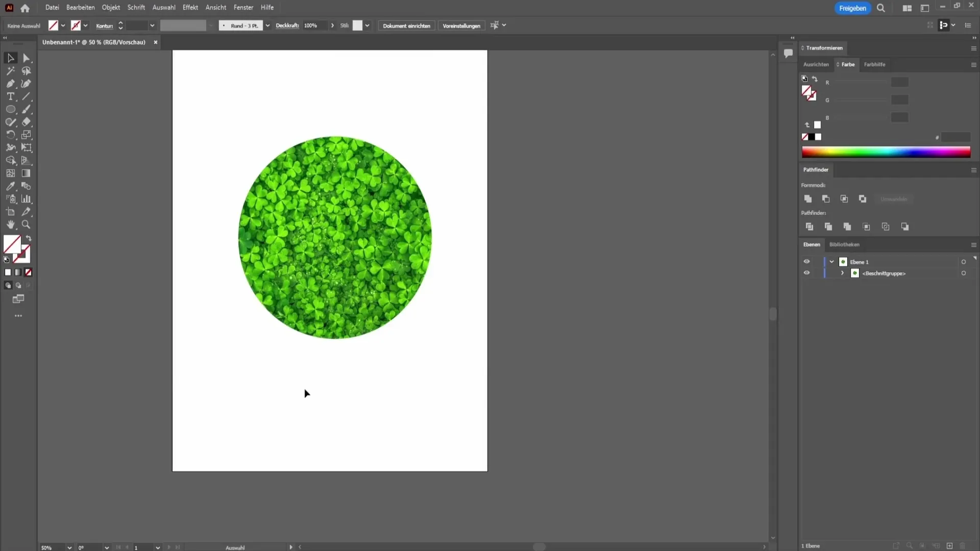Click the Minus Front shape mode icon
The image size is (980, 551).
pyautogui.click(x=826, y=199)
